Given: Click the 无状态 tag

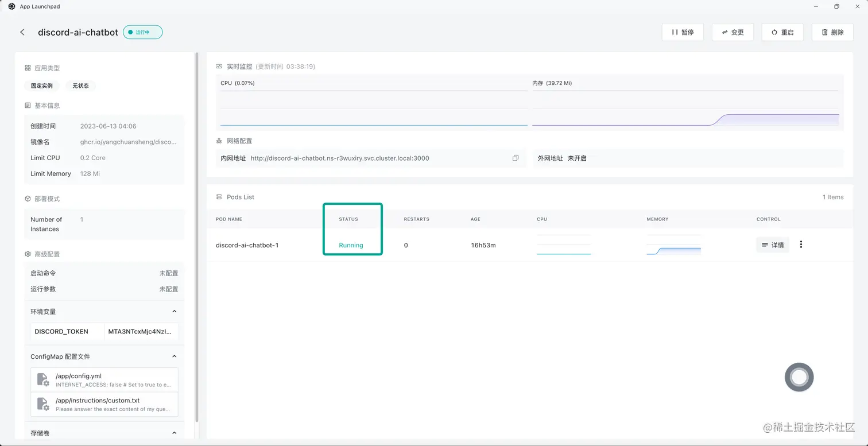Looking at the screenshot, I should point(80,86).
